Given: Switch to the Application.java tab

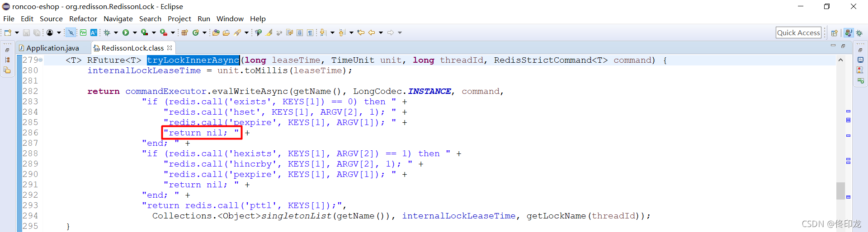Looking at the screenshot, I should pyautogui.click(x=52, y=48).
